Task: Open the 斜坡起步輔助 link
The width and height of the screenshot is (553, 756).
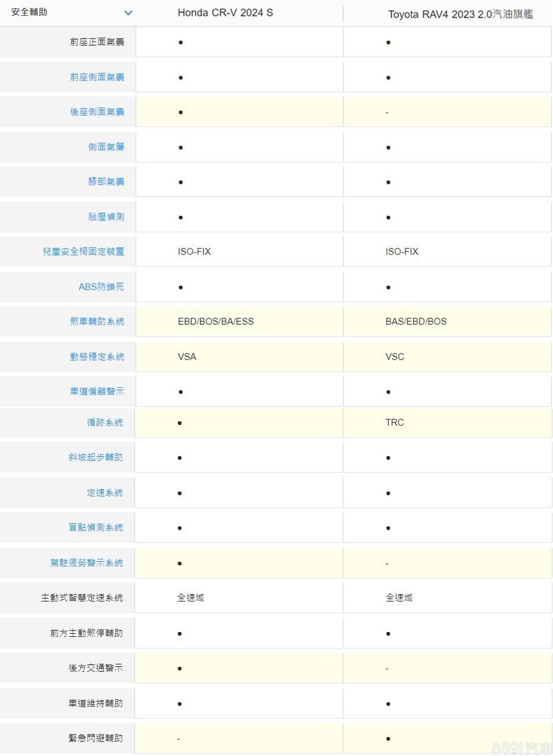Action: coord(95,457)
